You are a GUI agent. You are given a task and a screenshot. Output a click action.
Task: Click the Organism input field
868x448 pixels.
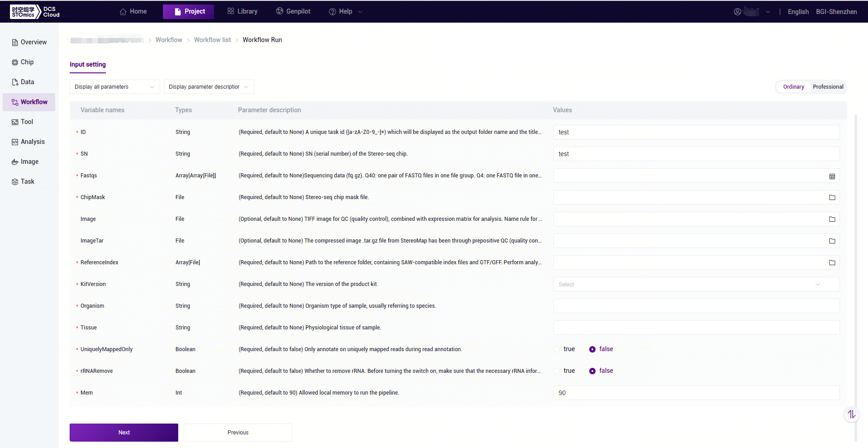(x=696, y=306)
